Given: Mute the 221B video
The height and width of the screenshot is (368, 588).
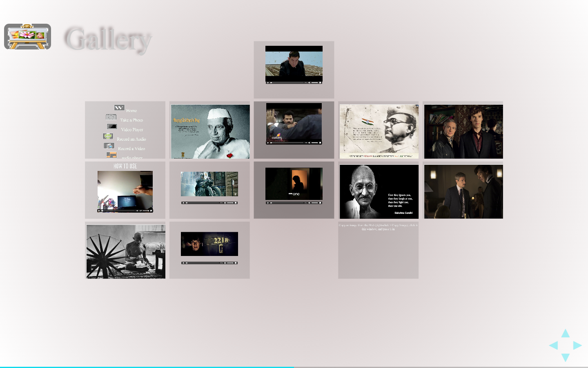Looking at the screenshot, I should tap(225, 263).
